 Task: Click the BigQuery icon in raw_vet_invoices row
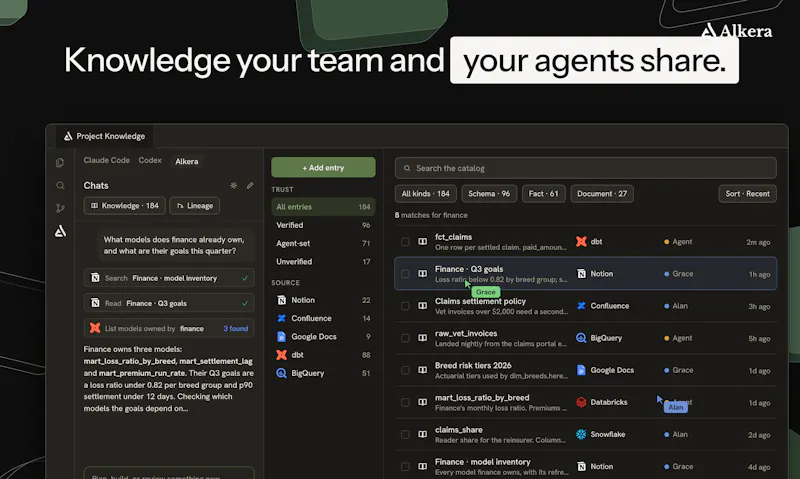581,338
